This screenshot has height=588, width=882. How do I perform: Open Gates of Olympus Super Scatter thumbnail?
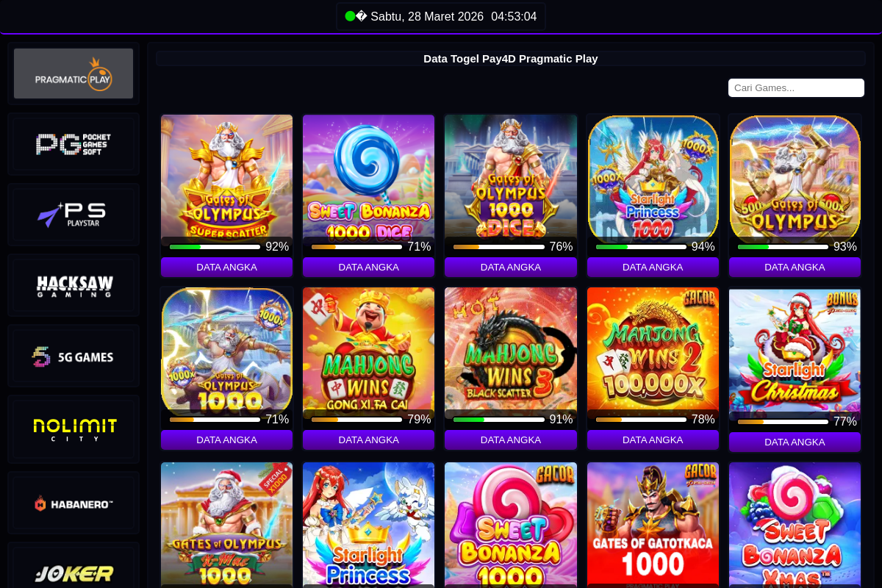click(x=226, y=176)
